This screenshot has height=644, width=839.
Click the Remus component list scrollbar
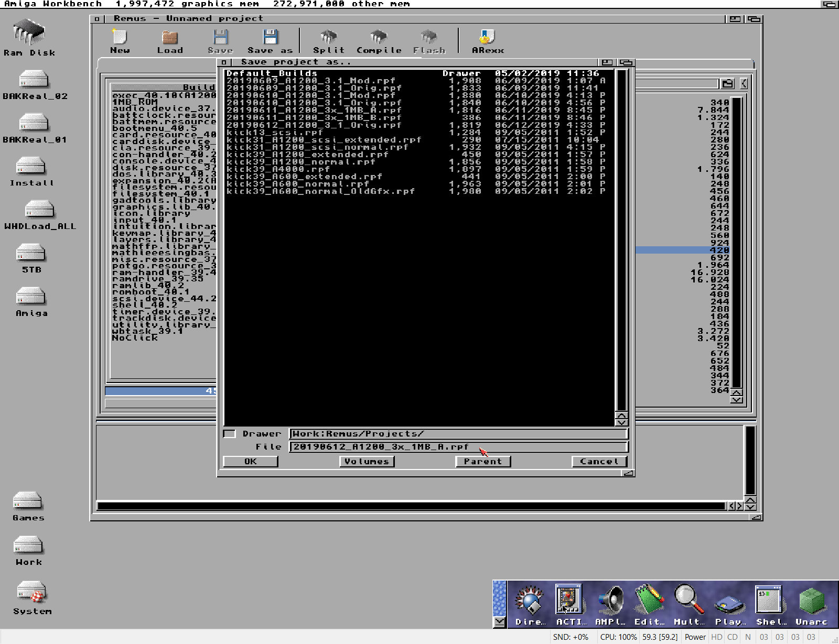(x=737, y=243)
